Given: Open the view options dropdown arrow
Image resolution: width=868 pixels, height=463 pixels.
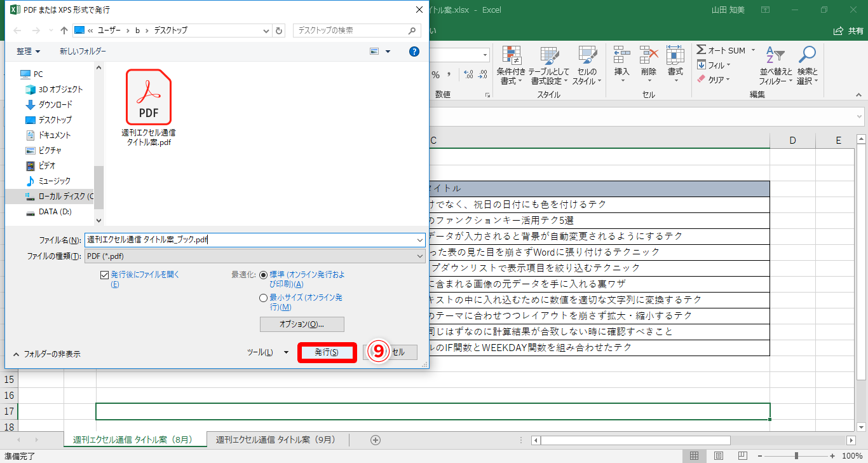Looking at the screenshot, I should tap(388, 52).
